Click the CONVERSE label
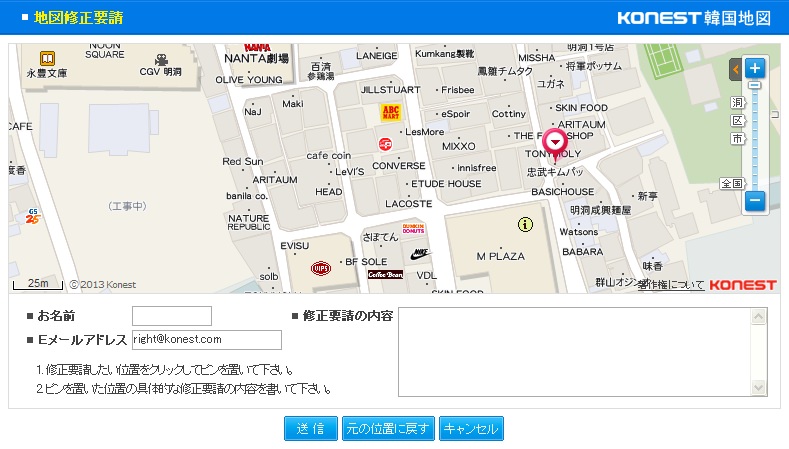 [x=399, y=166]
